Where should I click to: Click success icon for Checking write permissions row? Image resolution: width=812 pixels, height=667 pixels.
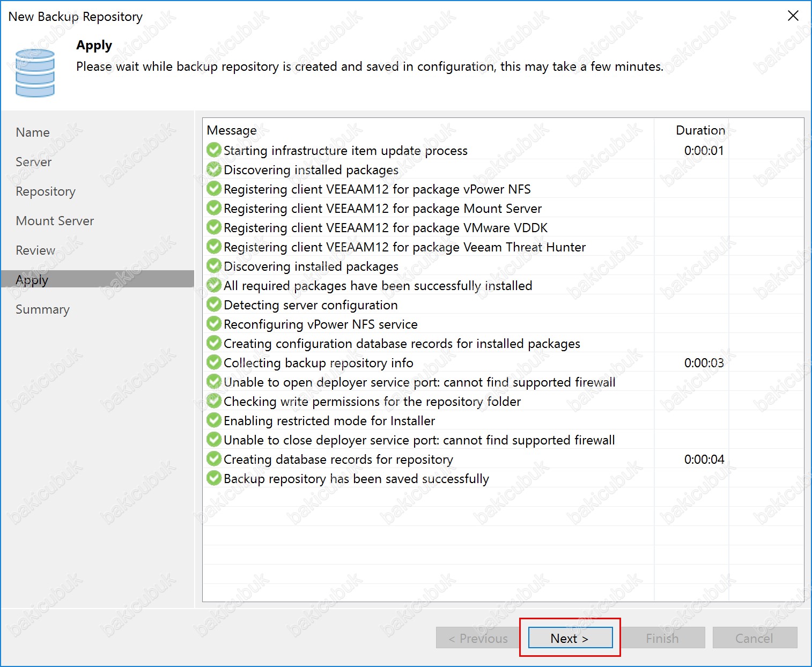click(x=214, y=401)
